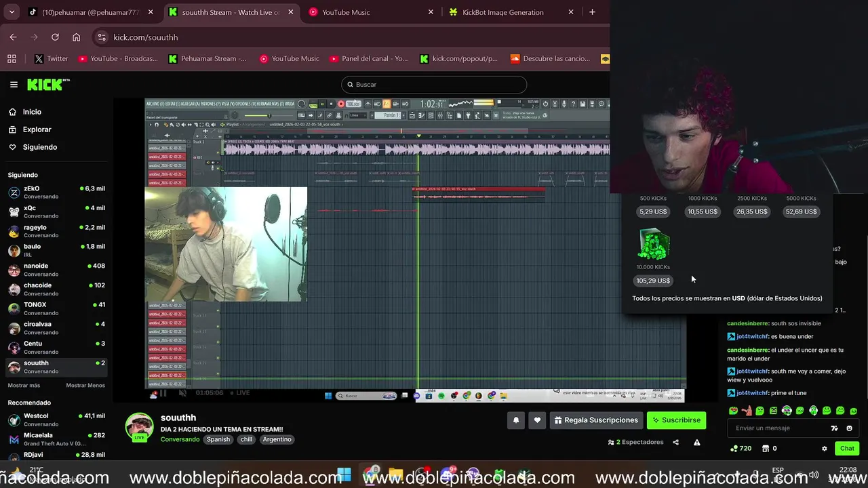Open chat settings gear icon
Screen dimensions: 868x488
[825, 449]
